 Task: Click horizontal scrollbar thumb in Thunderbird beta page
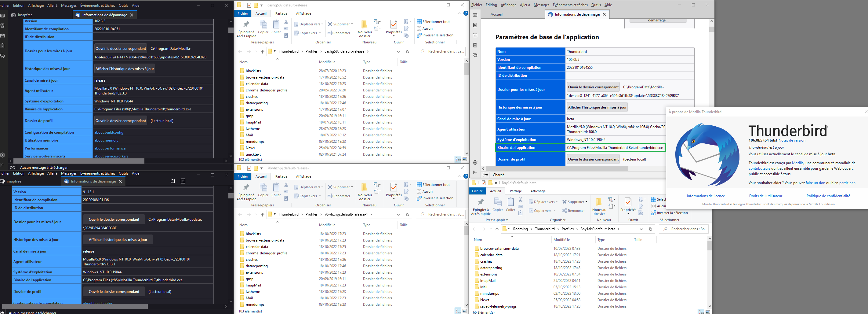pyautogui.click(x=557, y=168)
